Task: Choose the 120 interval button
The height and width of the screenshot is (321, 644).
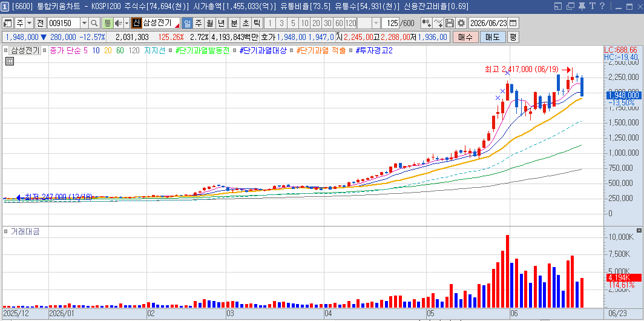Action: pyautogui.click(x=351, y=23)
